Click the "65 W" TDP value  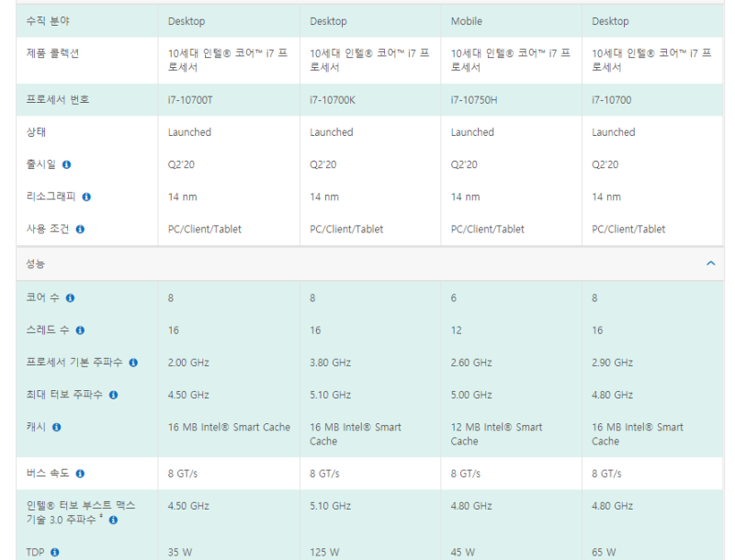(x=604, y=553)
